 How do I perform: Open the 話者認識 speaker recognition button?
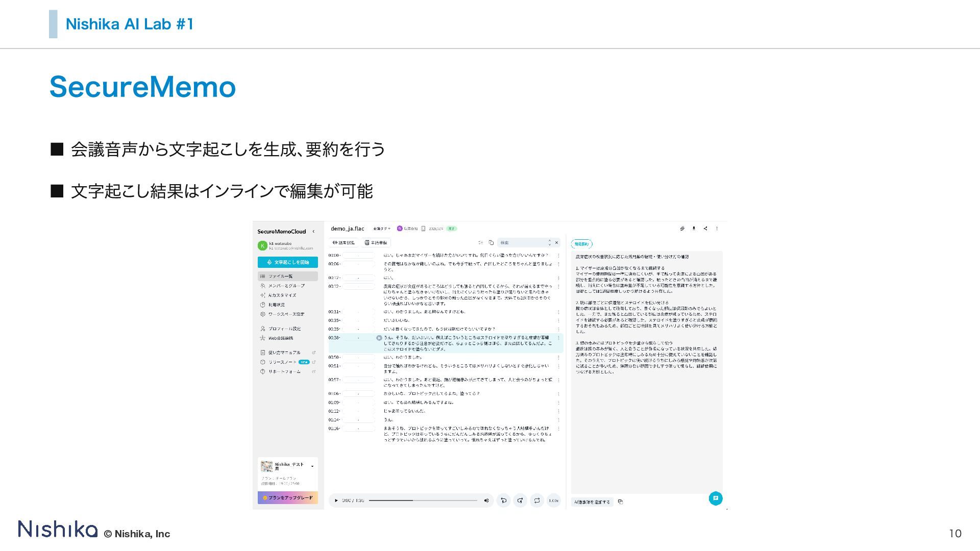(x=344, y=243)
